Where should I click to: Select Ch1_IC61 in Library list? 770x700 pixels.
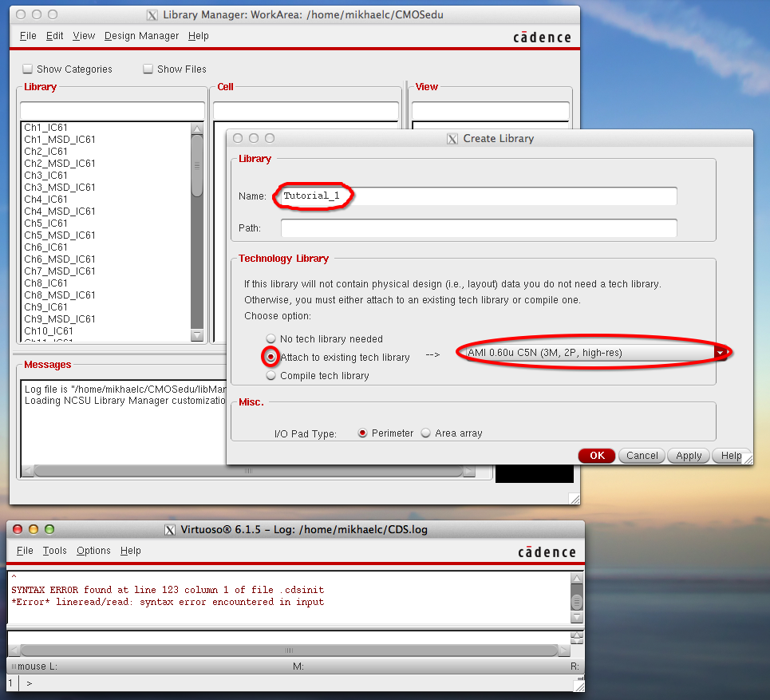point(45,127)
